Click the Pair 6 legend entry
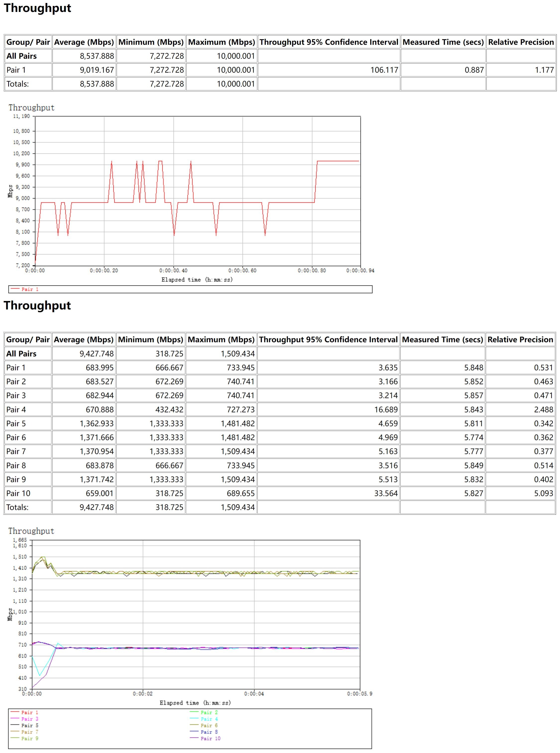The image size is (560, 753). [209, 726]
